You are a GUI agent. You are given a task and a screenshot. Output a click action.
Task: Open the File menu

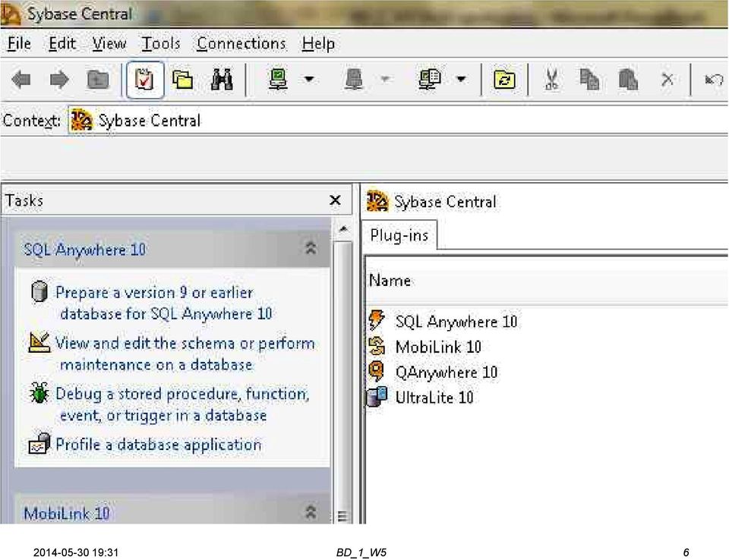coord(19,44)
